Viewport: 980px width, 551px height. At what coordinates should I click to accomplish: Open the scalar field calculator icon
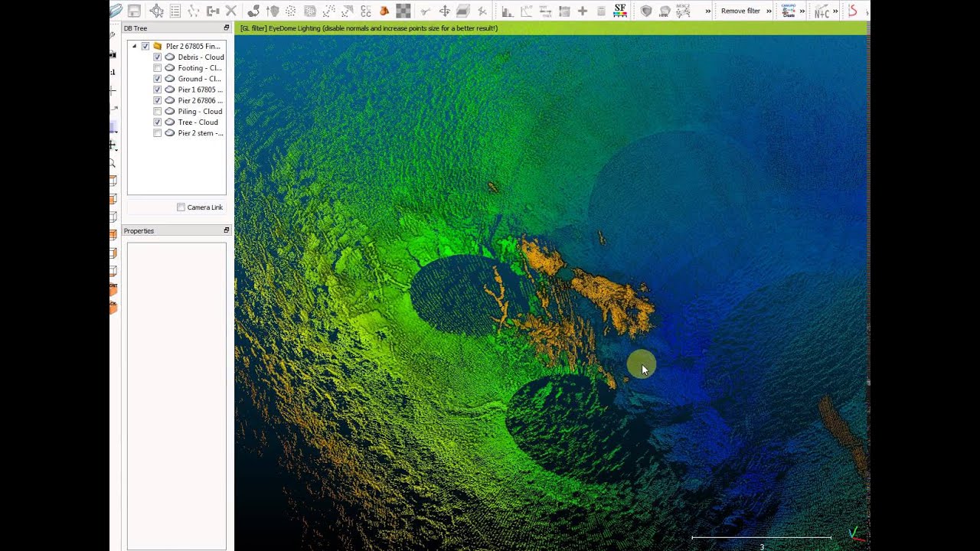tap(601, 11)
